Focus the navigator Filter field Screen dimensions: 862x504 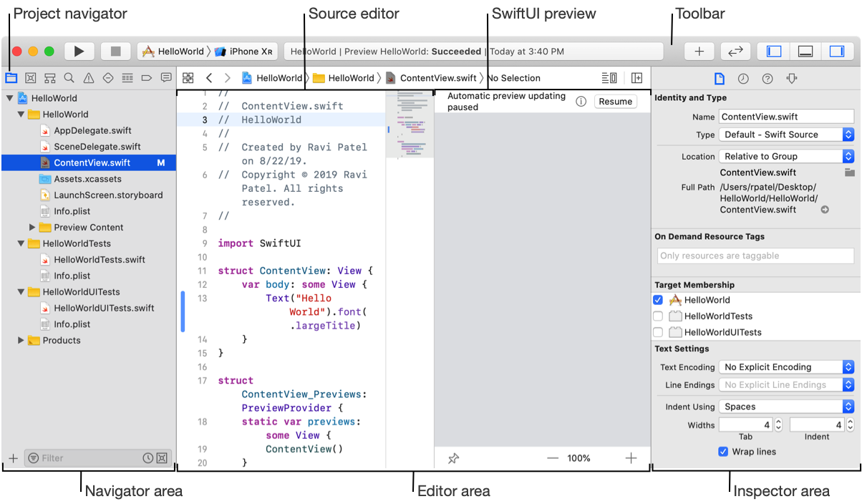[97, 458]
